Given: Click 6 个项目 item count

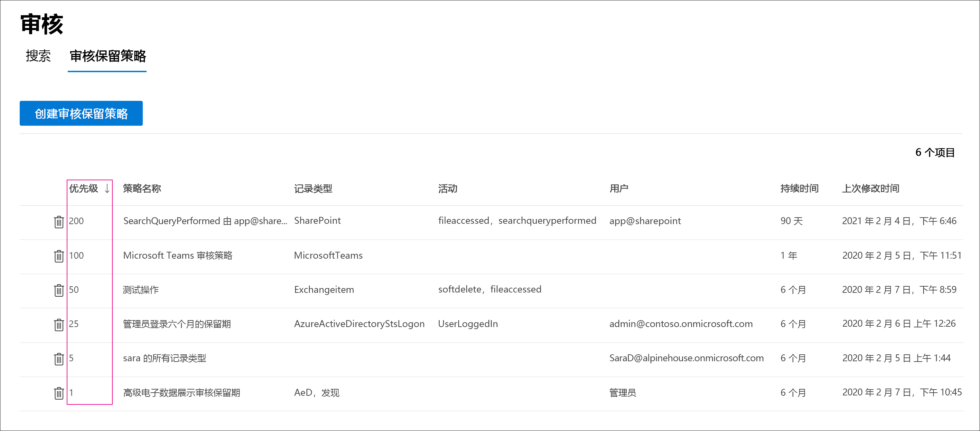Looking at the screenshot, I should point(935,152).
